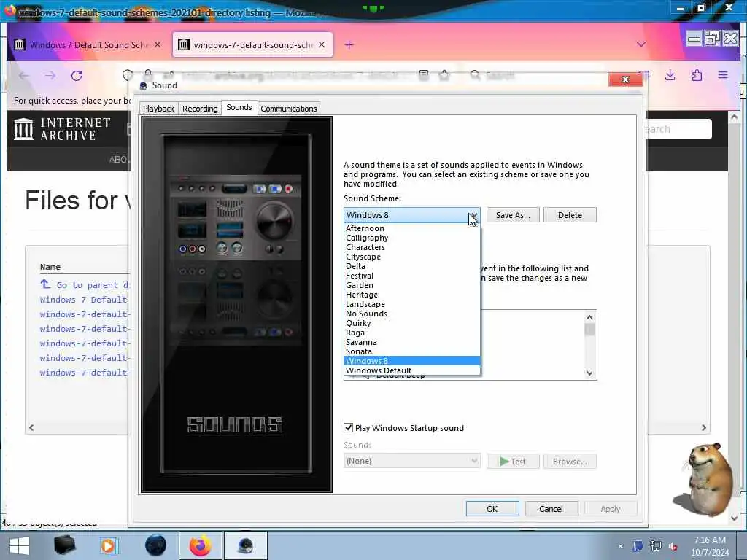Uncheck Play Windows Startup sound
747x560 pixels.
tap(348, 427)
